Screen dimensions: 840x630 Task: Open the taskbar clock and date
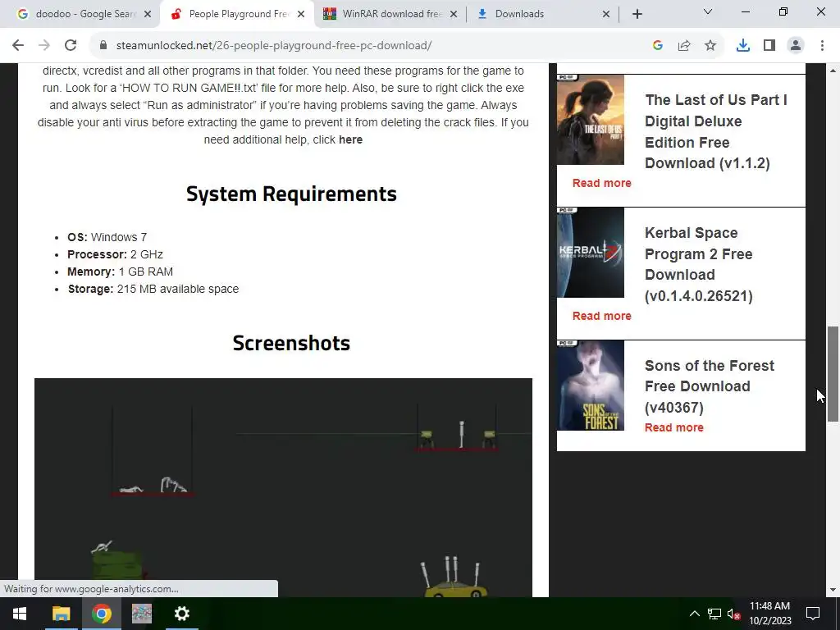tap(769, 614)
